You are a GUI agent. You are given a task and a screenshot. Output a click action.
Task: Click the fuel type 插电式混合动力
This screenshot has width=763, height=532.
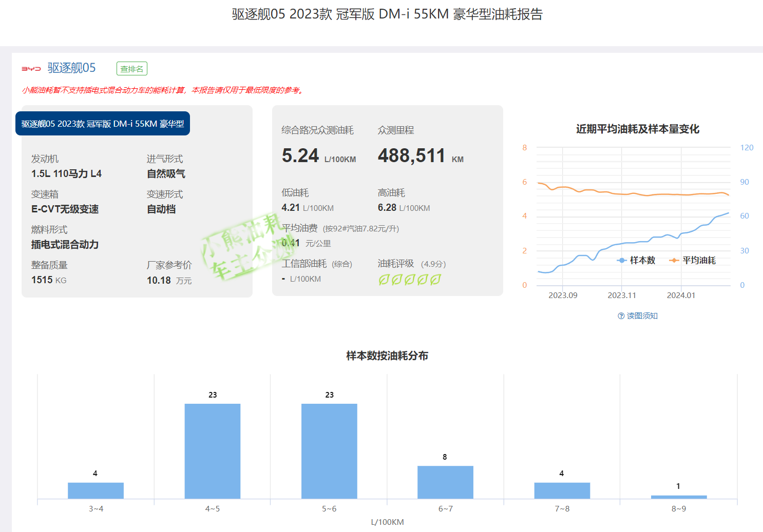tap(65, 245)
